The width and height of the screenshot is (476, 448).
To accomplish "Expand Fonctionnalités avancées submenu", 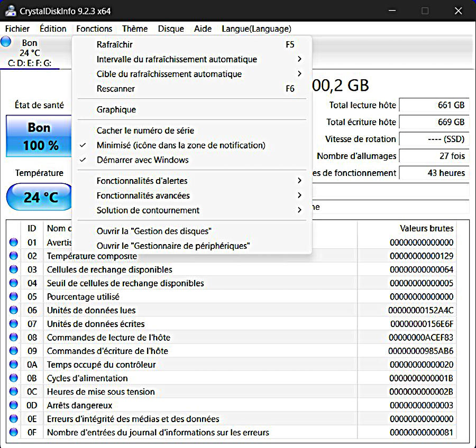I will (x=192, y=195).
